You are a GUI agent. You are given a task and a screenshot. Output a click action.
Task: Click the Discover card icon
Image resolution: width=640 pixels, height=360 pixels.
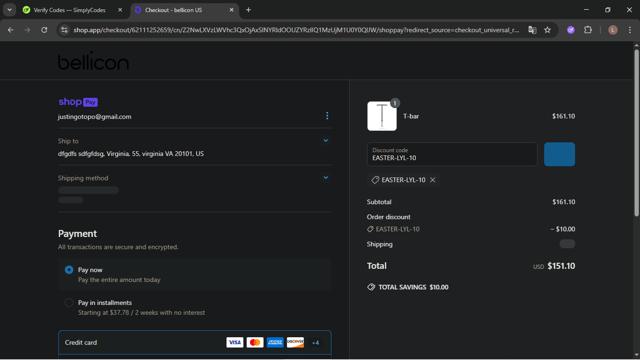tap(295, 342)
